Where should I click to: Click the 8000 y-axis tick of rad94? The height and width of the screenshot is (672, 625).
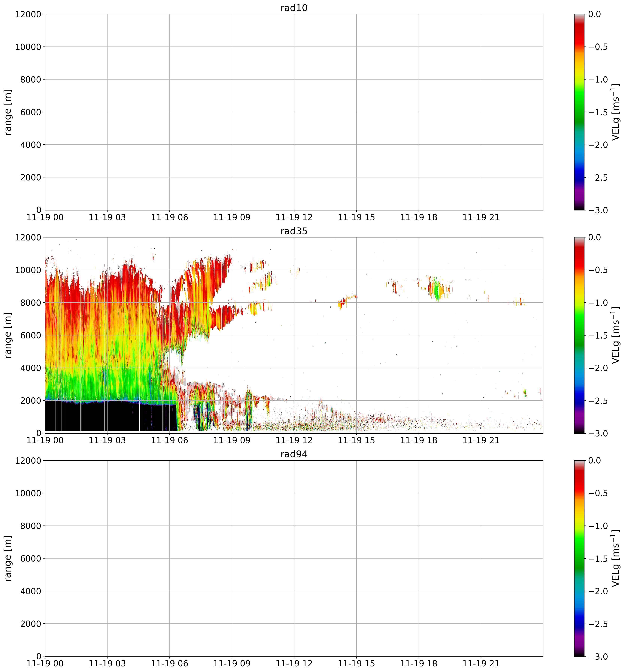[31, 526]
